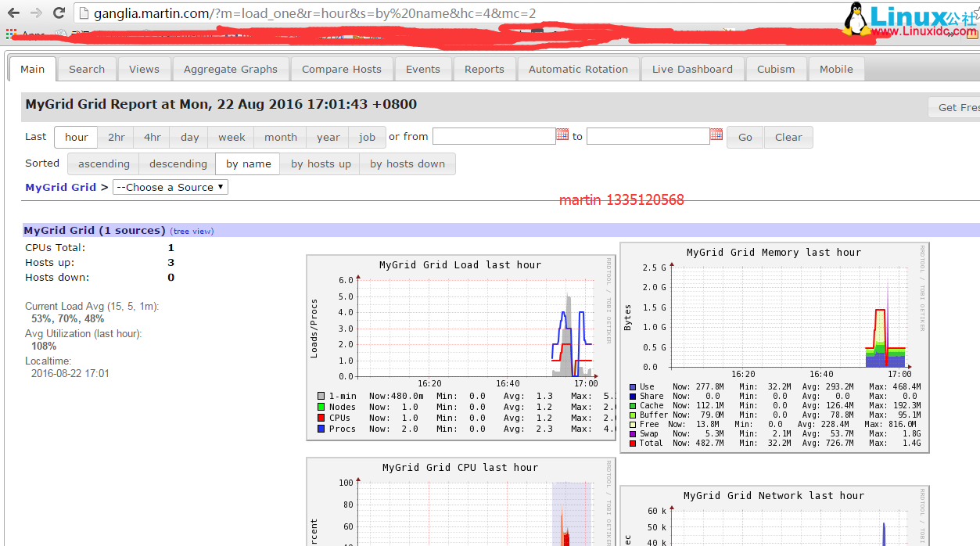Click the 'from' date input field
This screenshot has height=546, width=980.
coord(494,137)
